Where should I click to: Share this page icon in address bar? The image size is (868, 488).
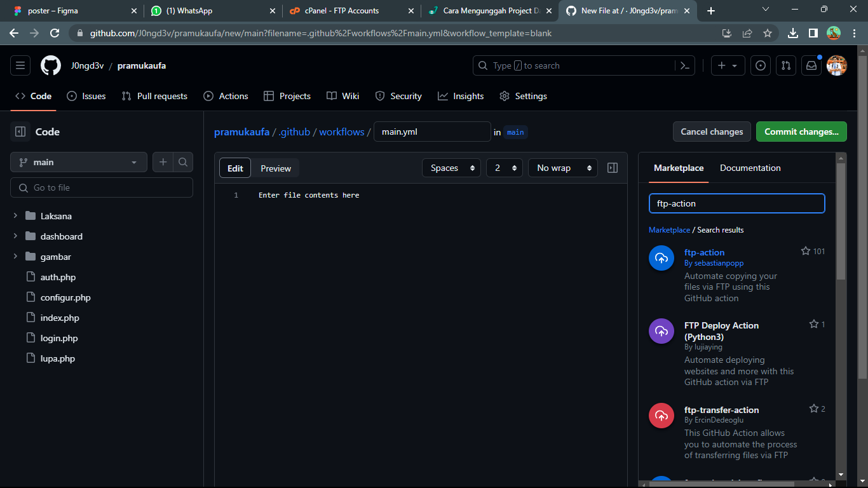(747, 33)
